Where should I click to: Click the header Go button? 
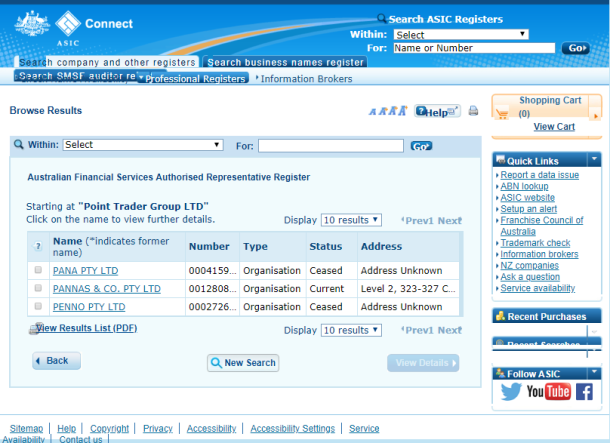pos(575,48)
